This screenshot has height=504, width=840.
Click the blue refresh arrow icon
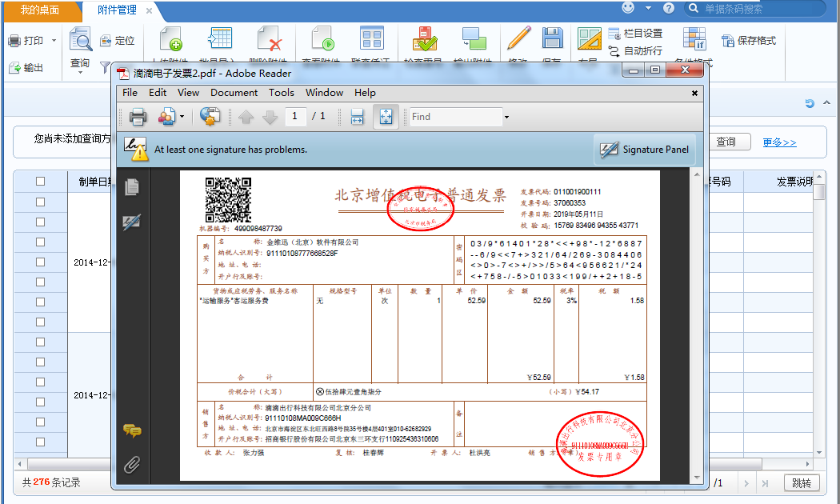[810, 103]
